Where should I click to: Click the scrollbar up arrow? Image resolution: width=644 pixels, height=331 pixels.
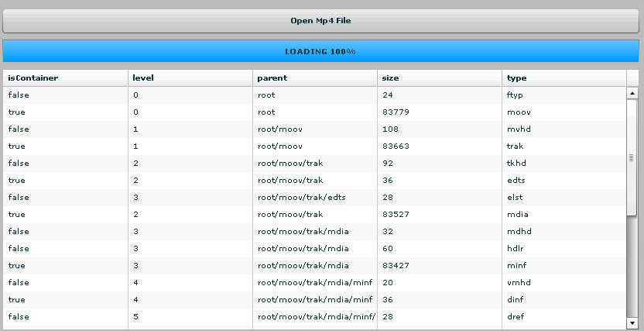(x=632, y=94)
